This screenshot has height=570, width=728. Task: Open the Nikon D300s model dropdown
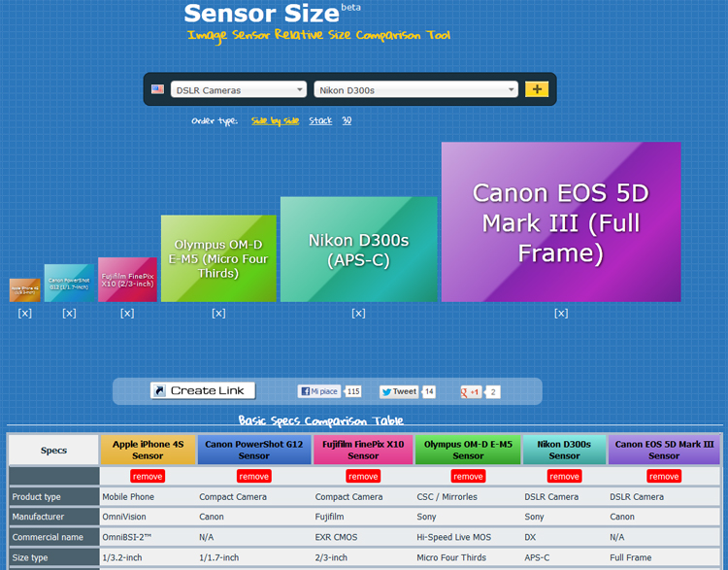click(x=415, y=89)
